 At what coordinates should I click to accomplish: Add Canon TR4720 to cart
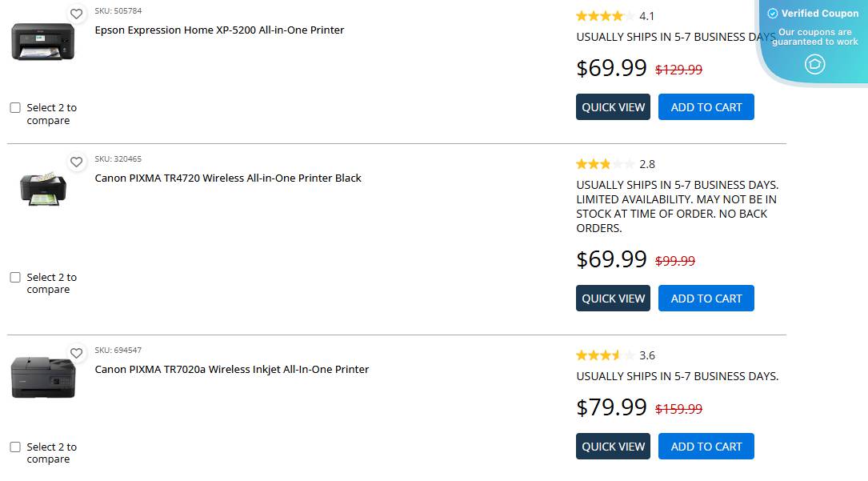(x=706, y=298)
